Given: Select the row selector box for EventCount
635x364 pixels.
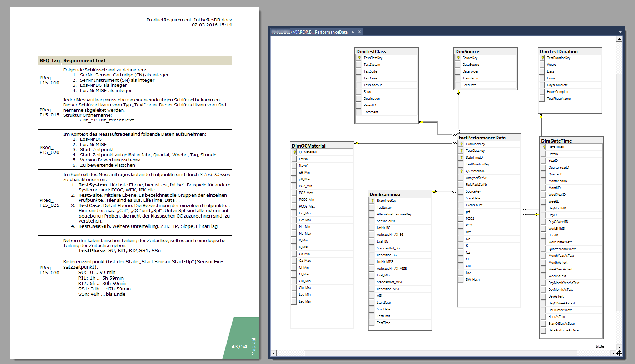Looking at the screenshot, I should (461, 205).
